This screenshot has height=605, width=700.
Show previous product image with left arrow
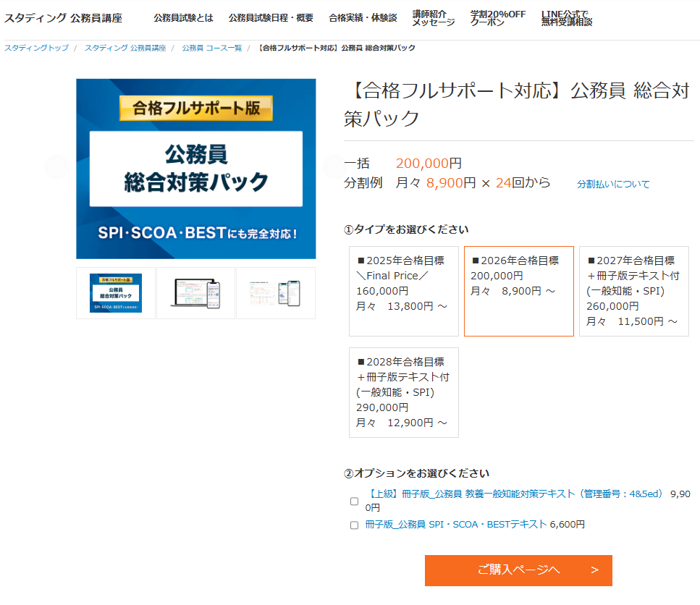tap(56, 167)
